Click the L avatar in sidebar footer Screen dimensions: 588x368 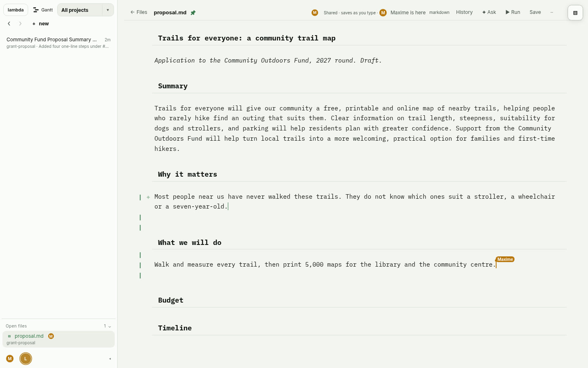tap(26, 359)
